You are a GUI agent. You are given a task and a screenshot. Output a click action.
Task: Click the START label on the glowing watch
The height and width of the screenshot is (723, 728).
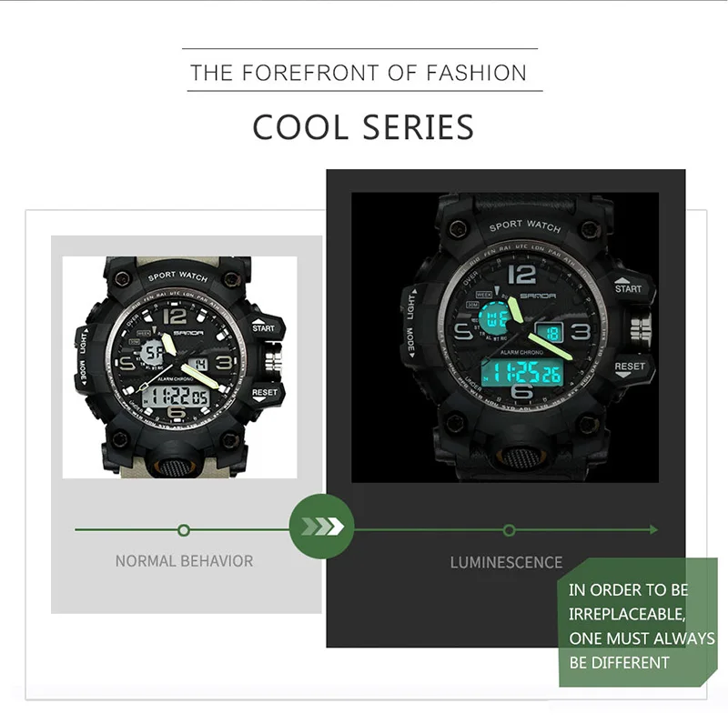tap(628, 288)
